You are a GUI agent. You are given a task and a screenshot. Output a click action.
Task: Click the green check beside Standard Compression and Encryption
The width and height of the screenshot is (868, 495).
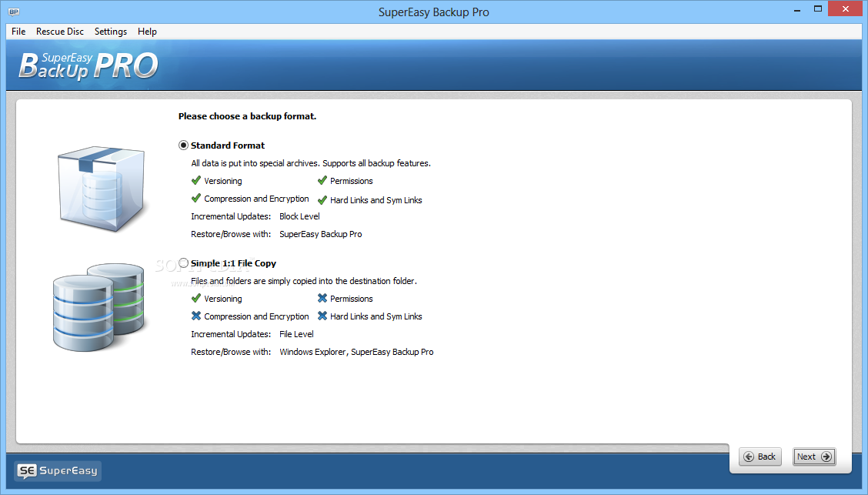click(x=196, y=198)
